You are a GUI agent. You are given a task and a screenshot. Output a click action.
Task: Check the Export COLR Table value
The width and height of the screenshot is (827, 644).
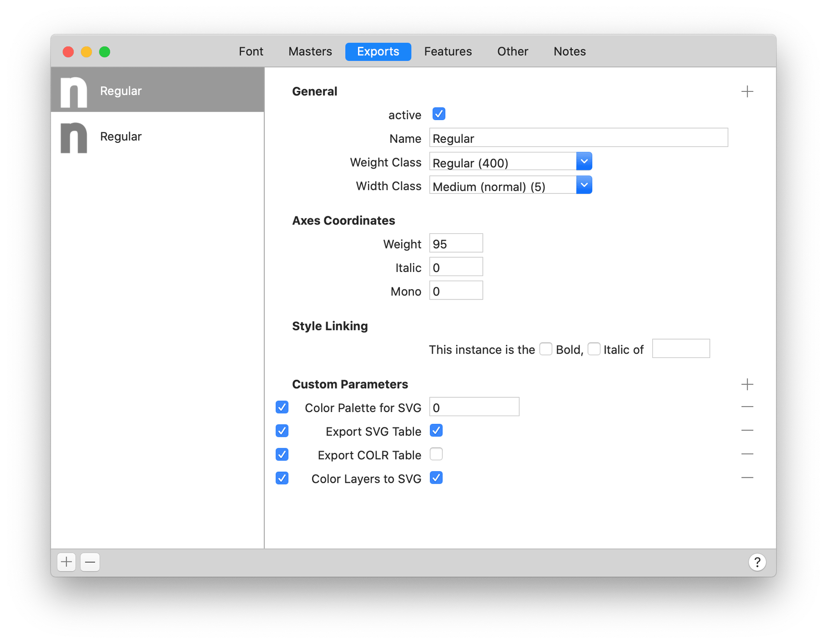click(436, 454)
